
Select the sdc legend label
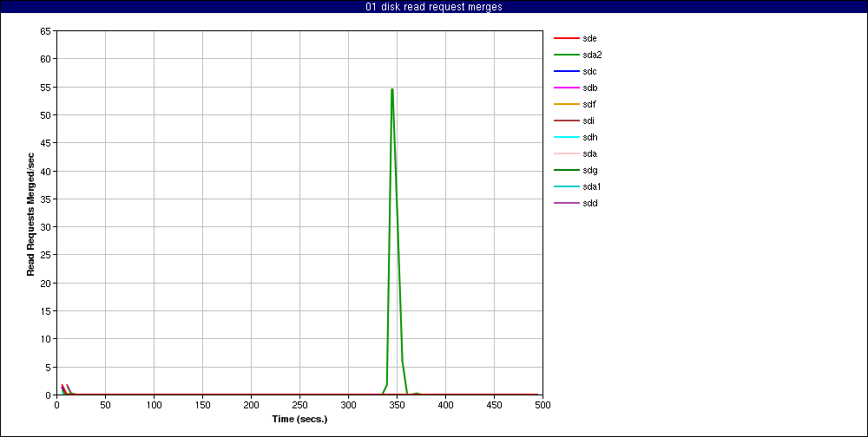[589, 71]
